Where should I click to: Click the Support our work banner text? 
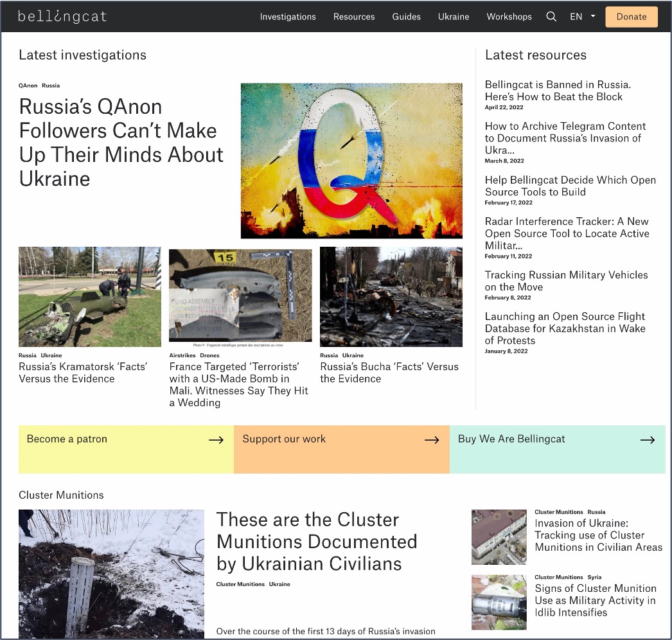[284, 439]
